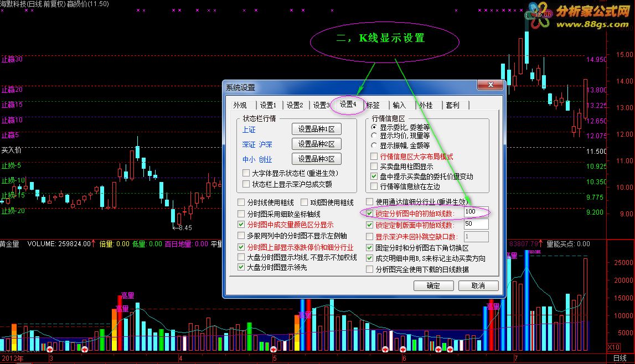This screenshot has height=364, width=635.
Task: Toggle K线图使用粗线 checkbox
Action: tap(304, 202)
